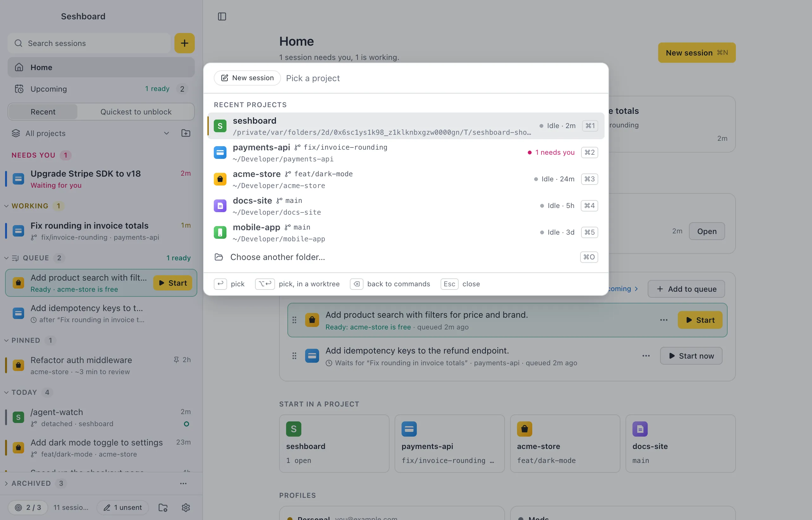Expand the ARCHIVED section
This screenshot has height=520, width=812.
[x=6, y=483]
